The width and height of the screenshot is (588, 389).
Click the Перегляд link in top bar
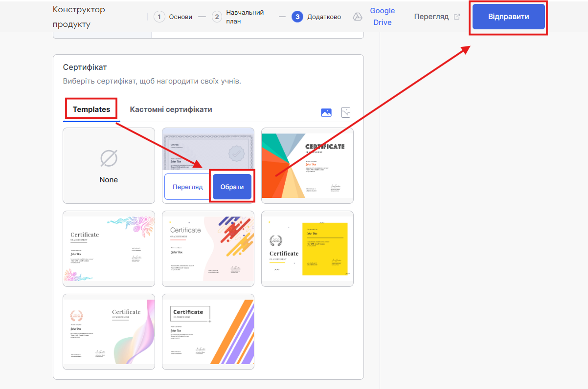coord(431,17)
